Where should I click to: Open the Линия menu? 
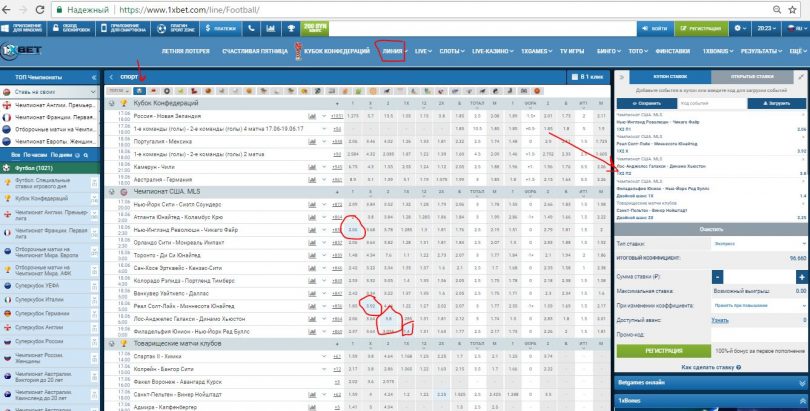click(x=393, y=51)
